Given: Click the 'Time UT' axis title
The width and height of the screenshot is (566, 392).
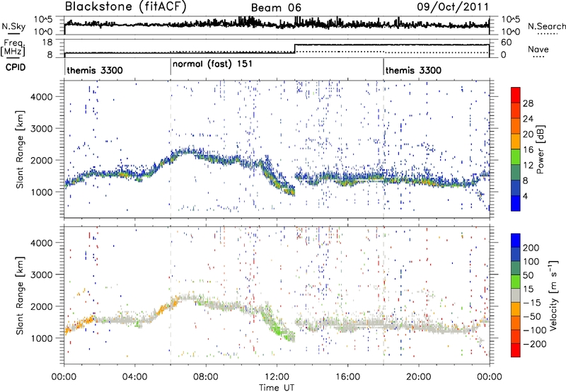Looking at the screenshot, I should click(x=277, y=388).
